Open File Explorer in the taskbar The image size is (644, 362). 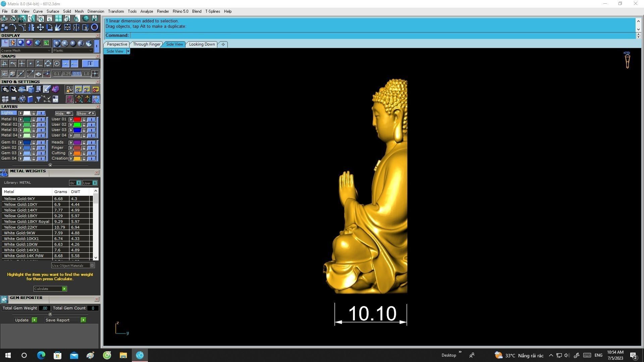pyautogui.click(x=123, y=355)
